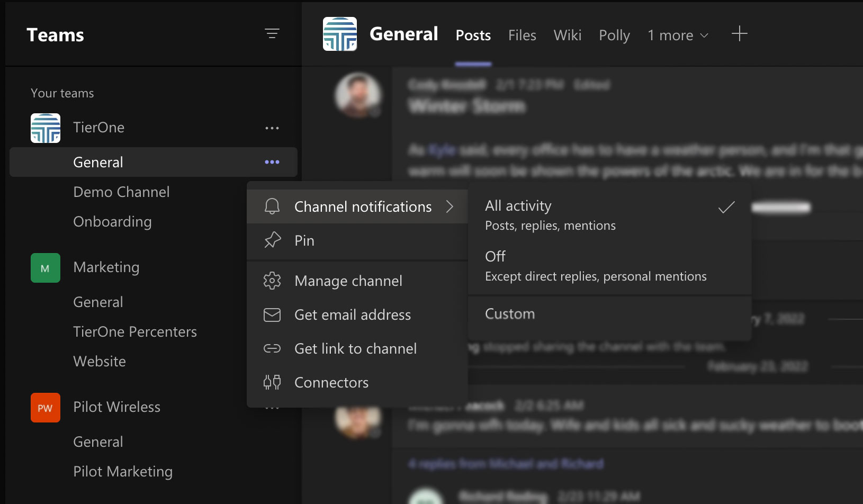This screenshot has width=863, height=504.
Task: Click the General channel header logo
Action: (340, 34)
